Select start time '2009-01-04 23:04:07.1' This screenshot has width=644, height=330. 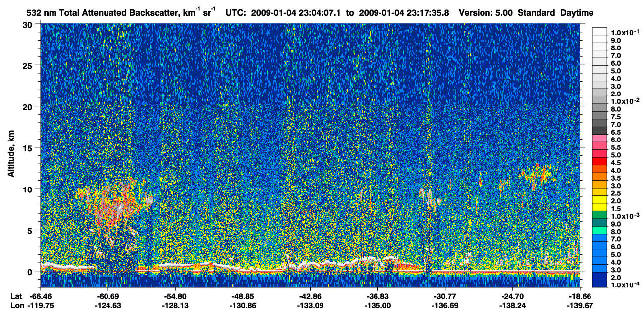pos(297,13)
